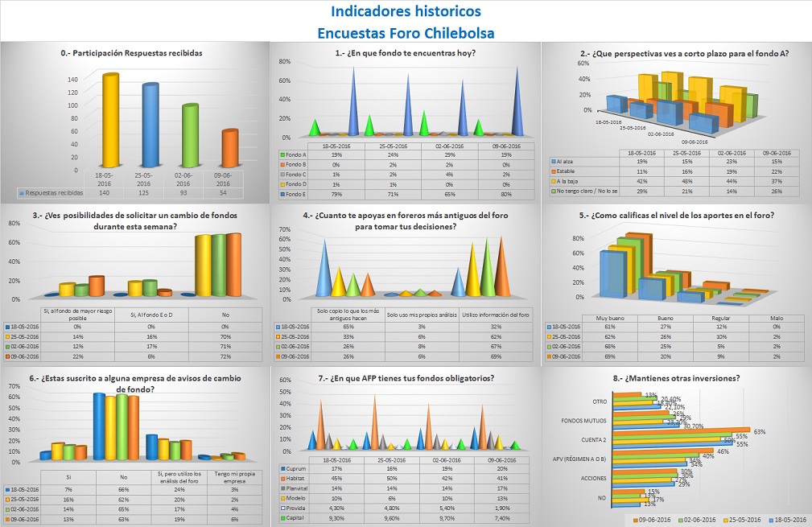This screenshot has height=527, width=812.
Task: Select the "Solo copio lo que hacen más antiguos" header
Action: [x=348, y=315]
